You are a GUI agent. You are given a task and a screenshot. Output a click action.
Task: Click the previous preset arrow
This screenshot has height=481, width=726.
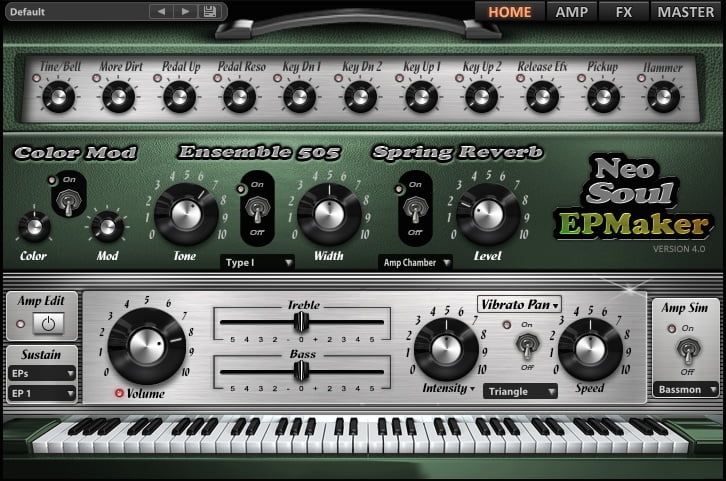pos(162,11)
